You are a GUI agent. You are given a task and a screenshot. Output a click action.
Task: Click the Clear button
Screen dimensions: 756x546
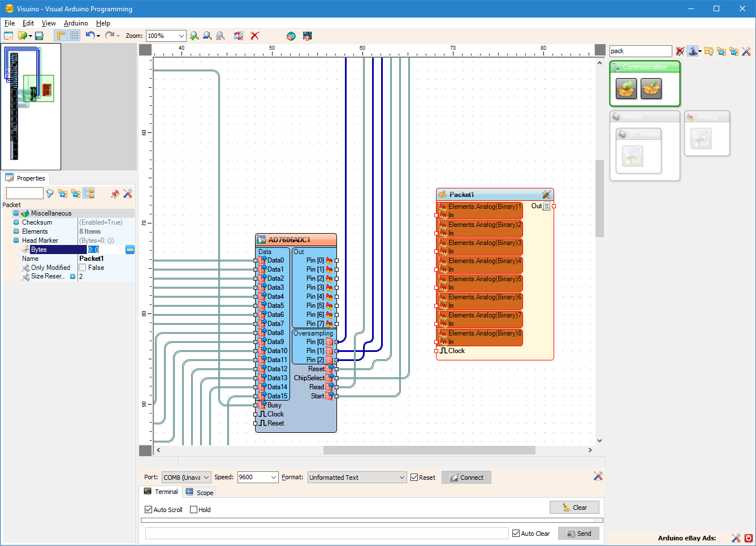pyautogui.click(x=574, y=508)
